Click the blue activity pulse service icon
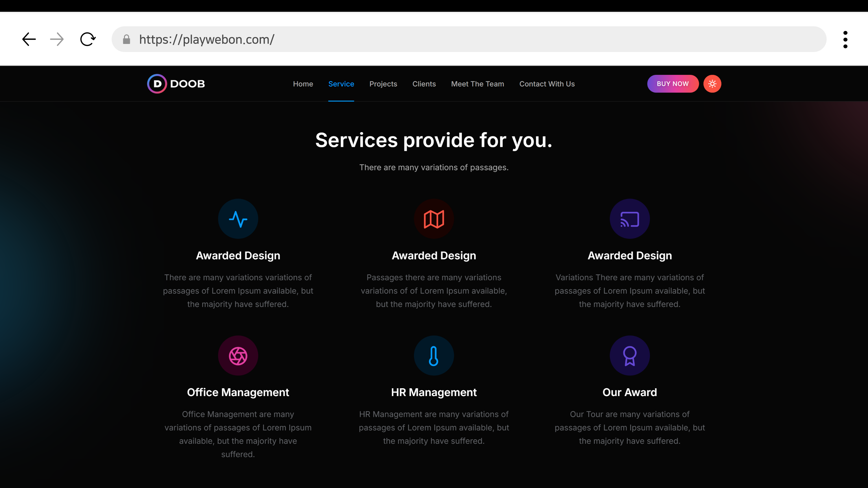Screen dimensions: 868x488 (x=238, y=219)
